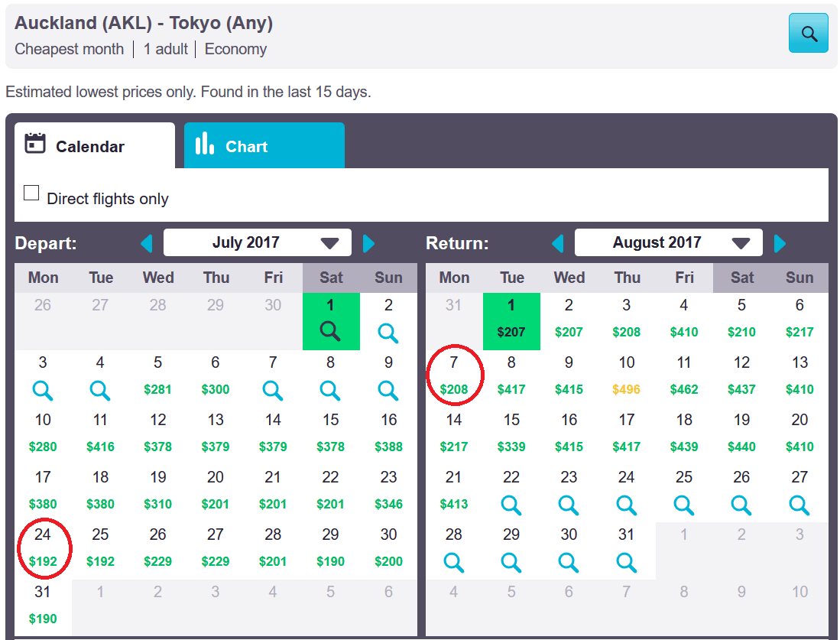The image size is (840, 640).
Task: Click magnifier under August 31 return
Action: point(626,562)
